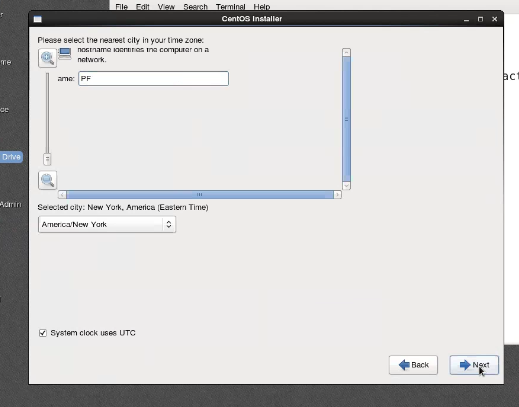Click the horizontal scrollbar thumb
The width and height of the screenshot is (519, 407).
200,194
